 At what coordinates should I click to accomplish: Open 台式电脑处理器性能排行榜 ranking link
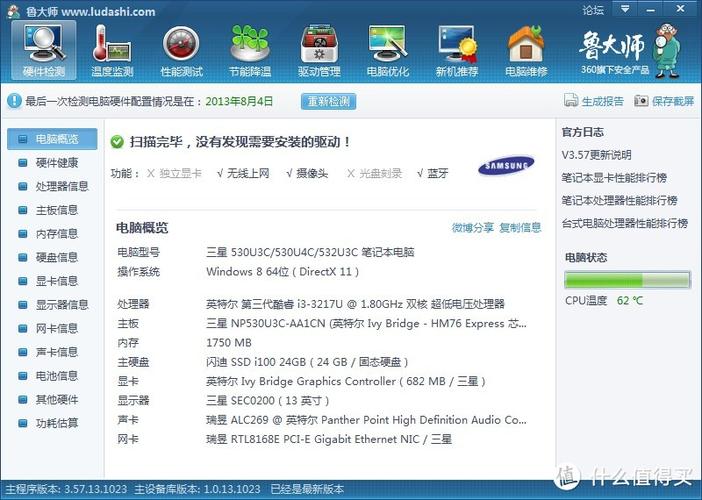click(625, 223)
